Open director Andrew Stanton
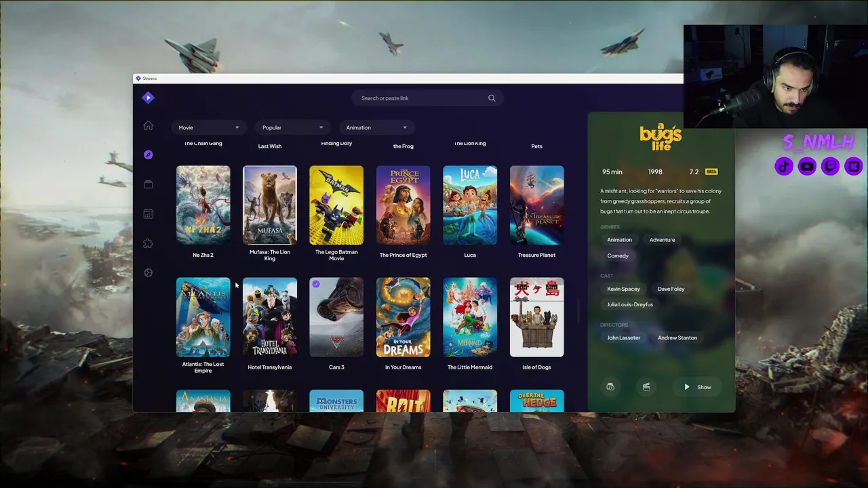The image size is (868, 488). pyautogui.click(x=677, y=338)
